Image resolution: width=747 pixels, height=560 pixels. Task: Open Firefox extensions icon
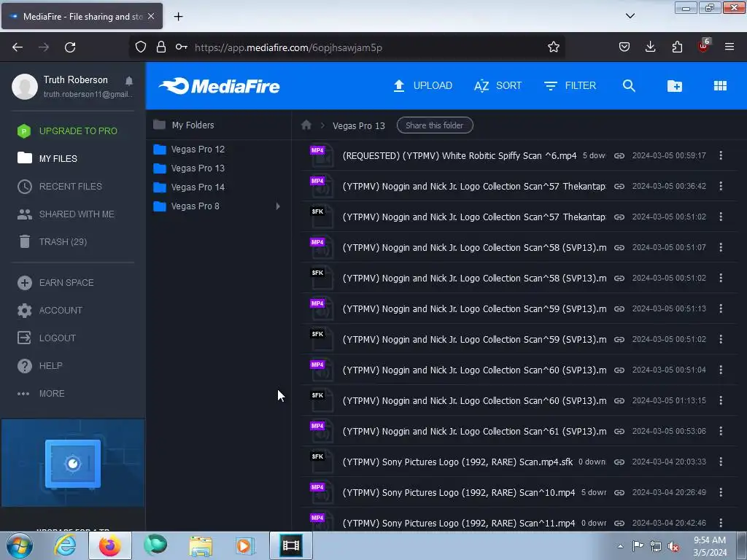[677, 47]
